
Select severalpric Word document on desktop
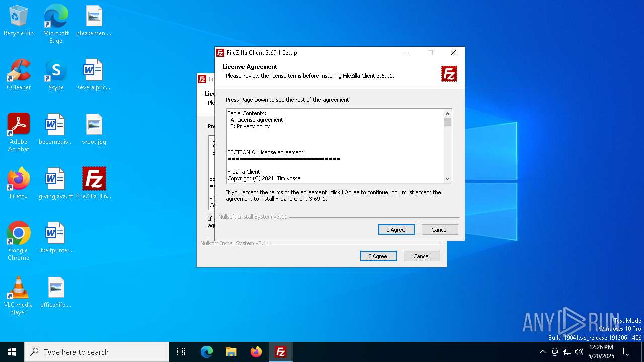click(94, 75)
